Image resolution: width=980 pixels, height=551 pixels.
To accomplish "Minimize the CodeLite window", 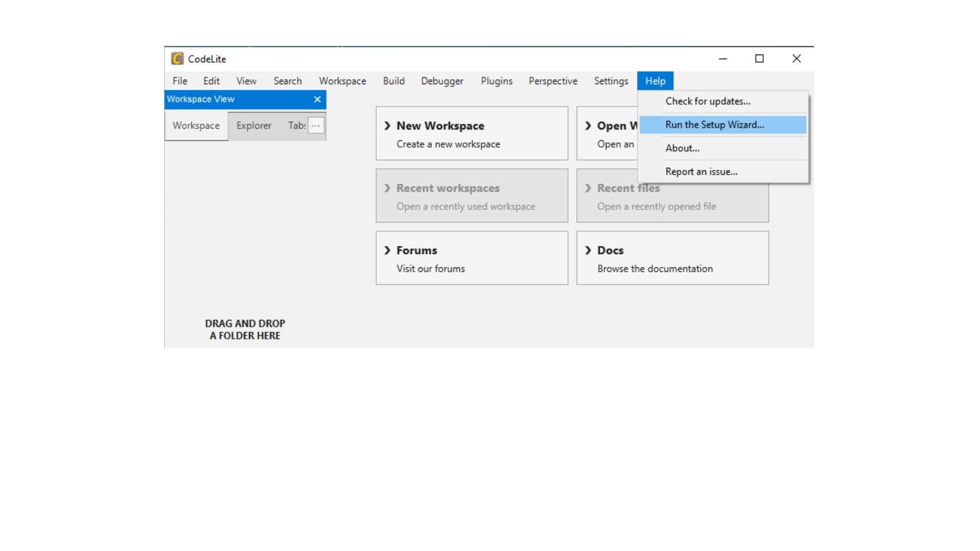I will click(723, 59).
